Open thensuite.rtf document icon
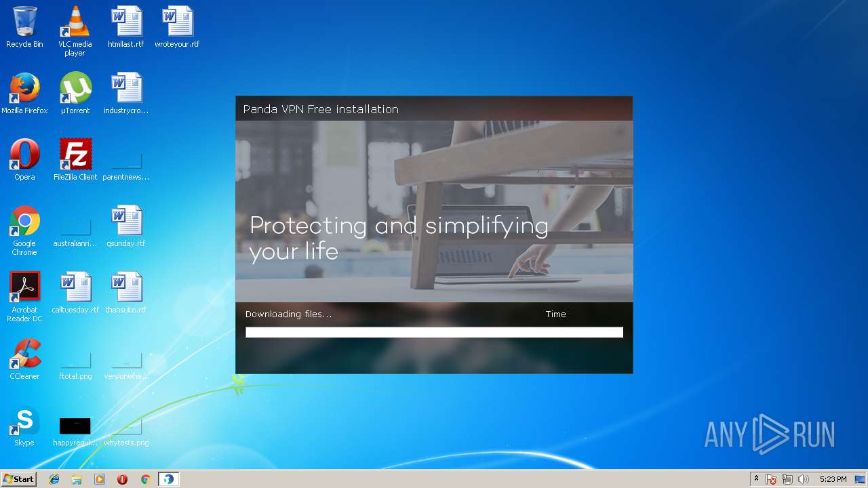Image resolution: width=868 pixels, height=488 pixels. tap(126, 293)
